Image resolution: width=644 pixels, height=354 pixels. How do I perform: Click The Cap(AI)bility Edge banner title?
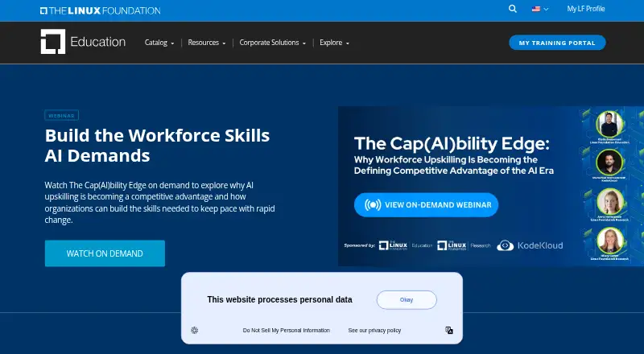point(452,143)
